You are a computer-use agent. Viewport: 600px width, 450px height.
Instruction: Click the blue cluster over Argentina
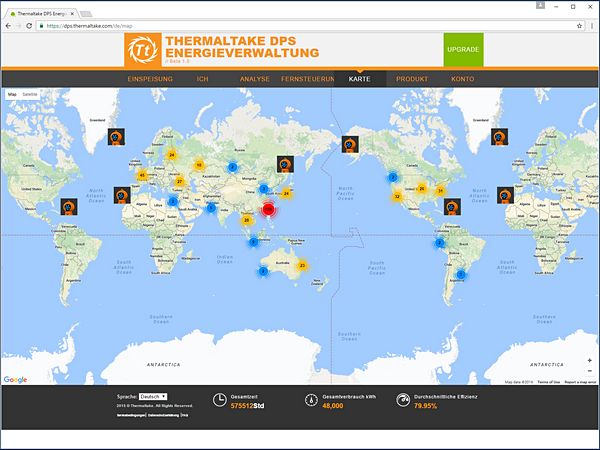pos(461,274)
